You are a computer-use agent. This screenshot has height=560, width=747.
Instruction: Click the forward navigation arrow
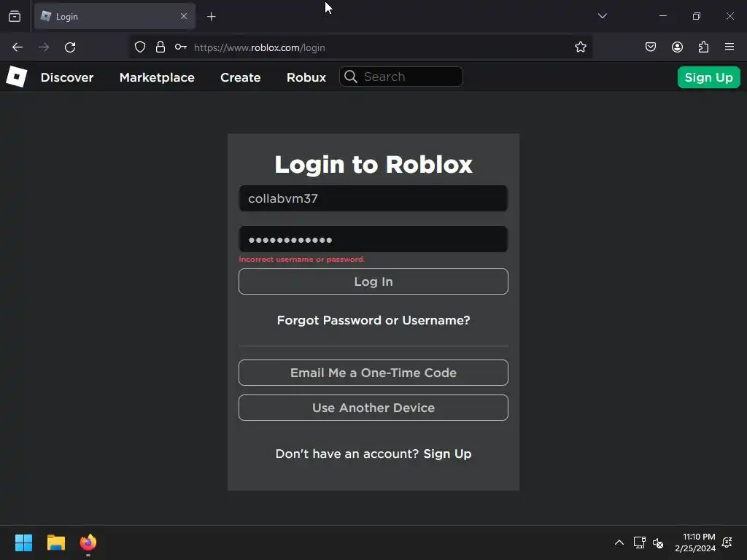tap(44, 47)
